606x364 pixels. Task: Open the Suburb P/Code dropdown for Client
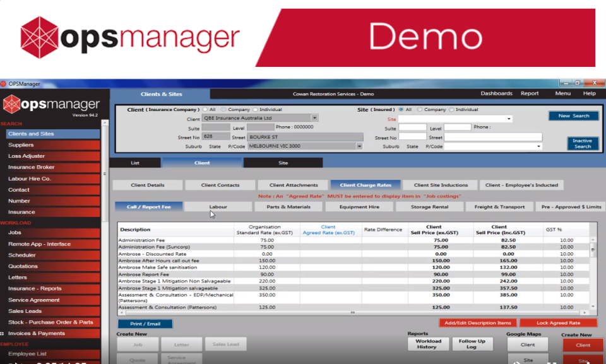click(359, 146)
